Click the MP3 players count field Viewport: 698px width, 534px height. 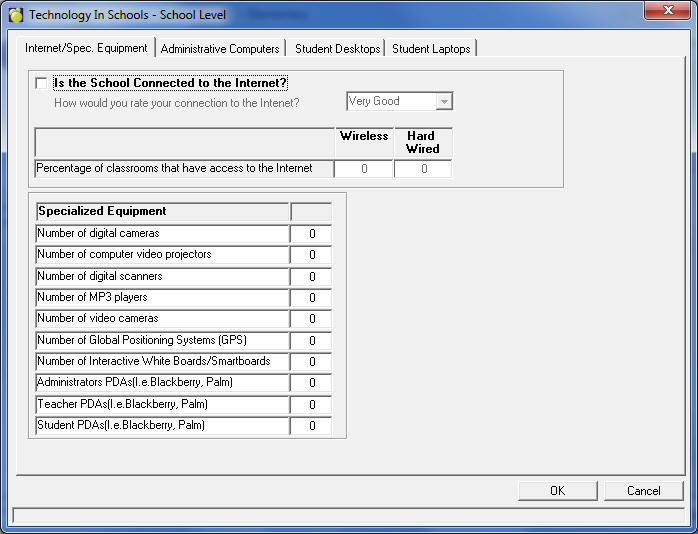tap(311, 298)
